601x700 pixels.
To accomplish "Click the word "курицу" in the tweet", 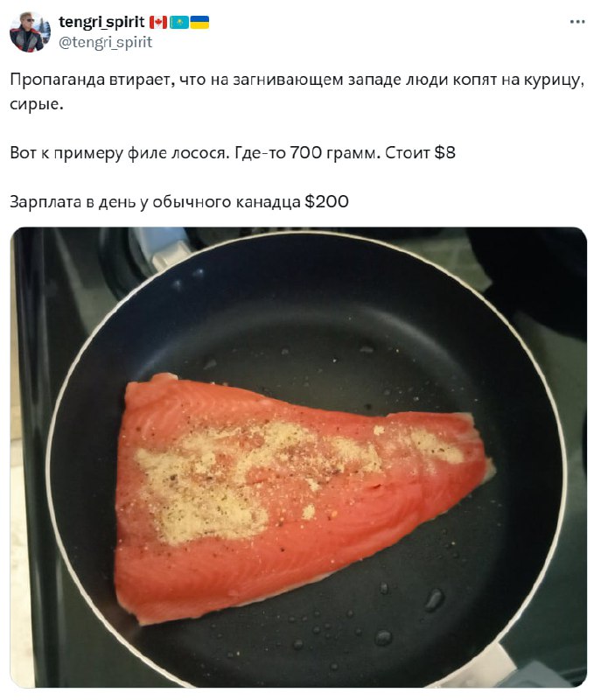I will pos(554,80).
